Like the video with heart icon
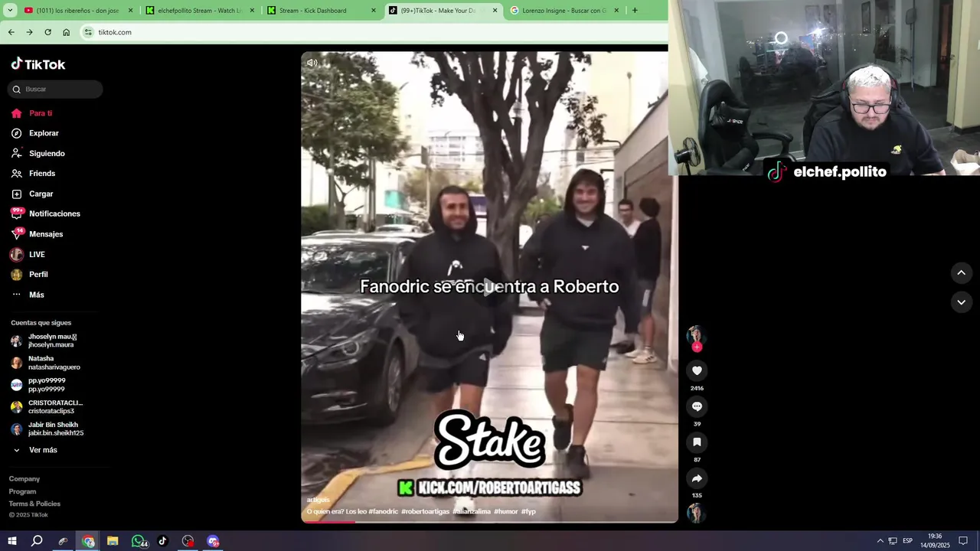This screenshot has height=551, width=980. (697, 371)
